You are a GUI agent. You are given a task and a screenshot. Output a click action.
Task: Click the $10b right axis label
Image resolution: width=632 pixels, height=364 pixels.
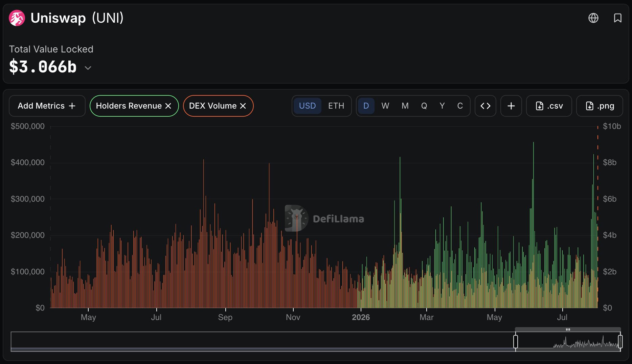[612, 126]
